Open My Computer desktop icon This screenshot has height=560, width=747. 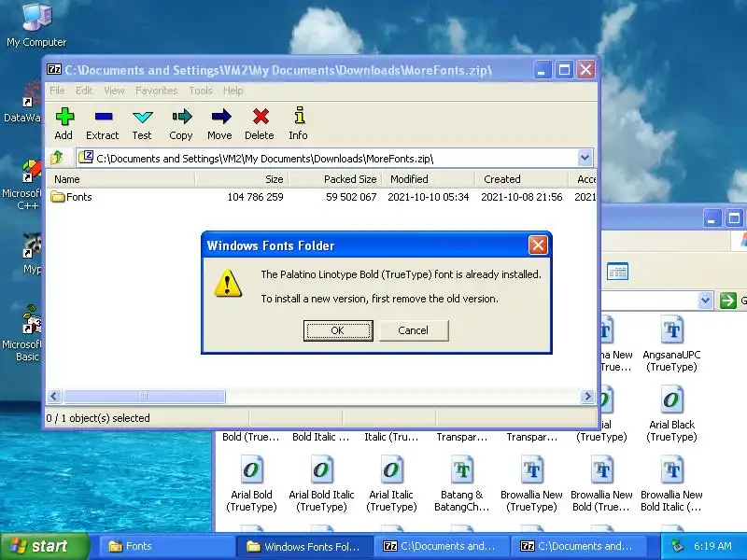click(36, 25)
